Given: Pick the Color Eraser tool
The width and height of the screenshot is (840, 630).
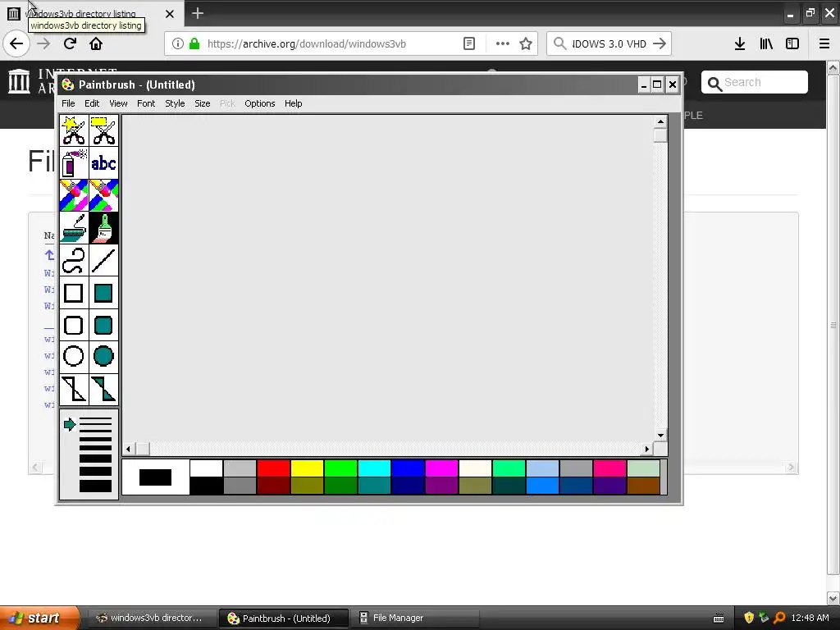Looking at the screenshot, I should pyautogui.click(x=74, y=195).
